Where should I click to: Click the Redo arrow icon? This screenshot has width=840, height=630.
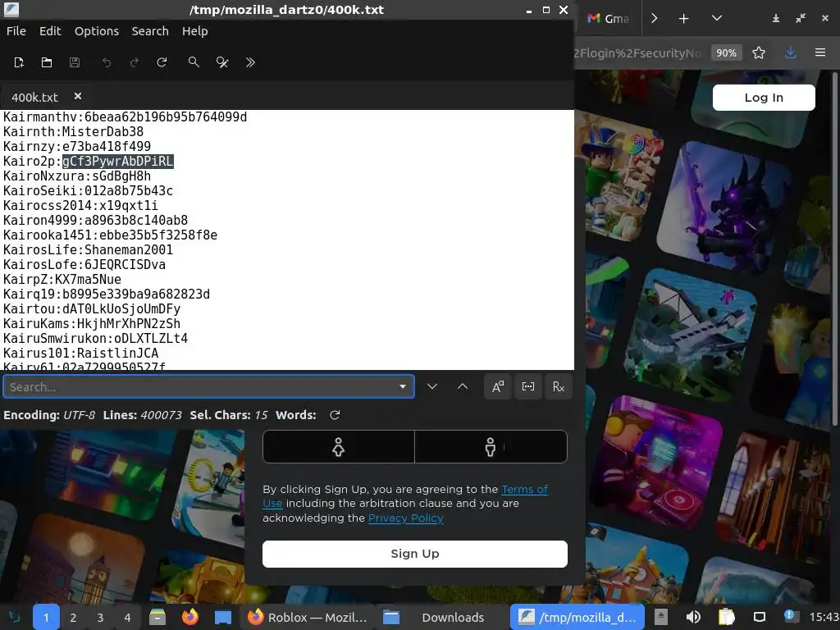point(134,62)
